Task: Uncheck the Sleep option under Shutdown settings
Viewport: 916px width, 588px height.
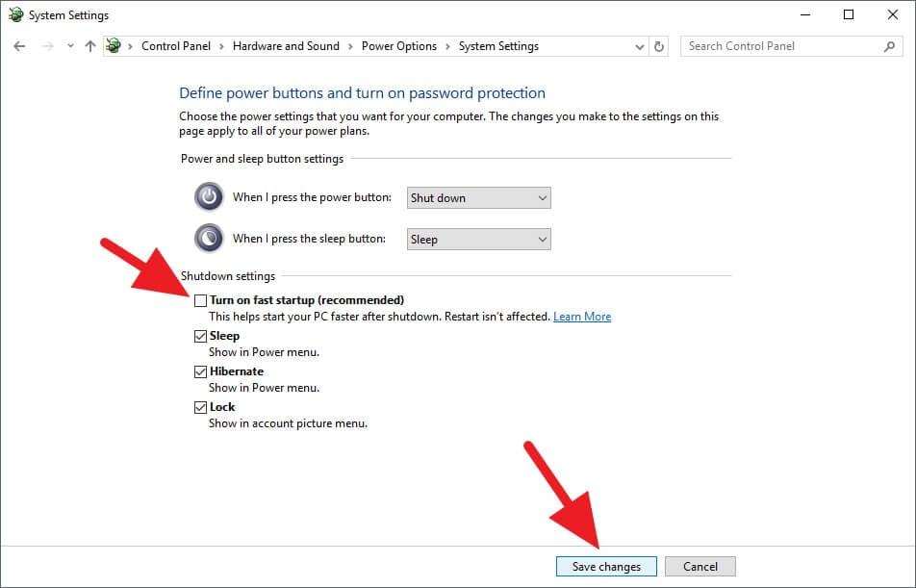Action: pos(200,335)
